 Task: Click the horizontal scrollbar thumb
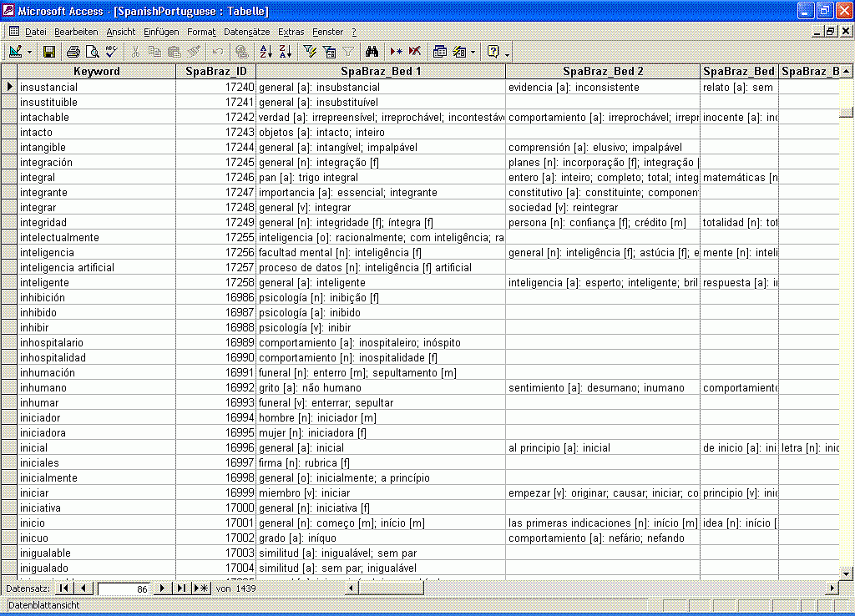391,588
